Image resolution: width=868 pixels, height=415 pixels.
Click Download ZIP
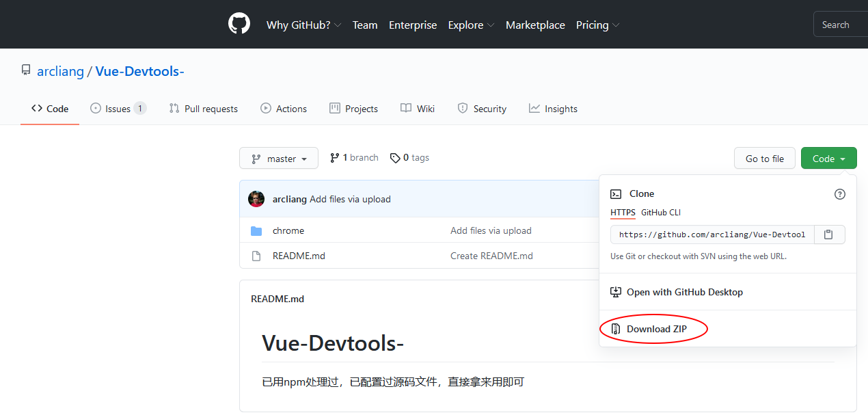[657, 329]
